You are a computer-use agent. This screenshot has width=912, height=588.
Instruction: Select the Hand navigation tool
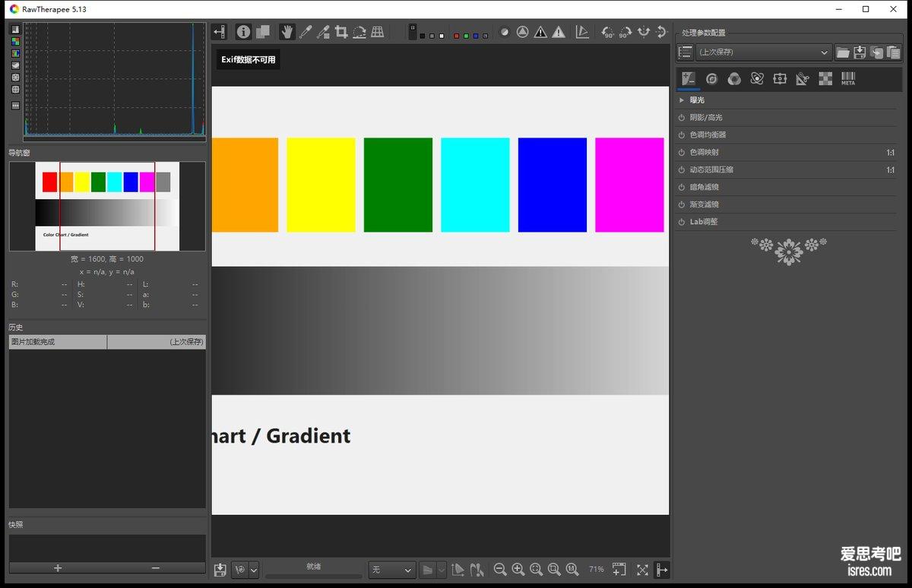pos(287,32)
